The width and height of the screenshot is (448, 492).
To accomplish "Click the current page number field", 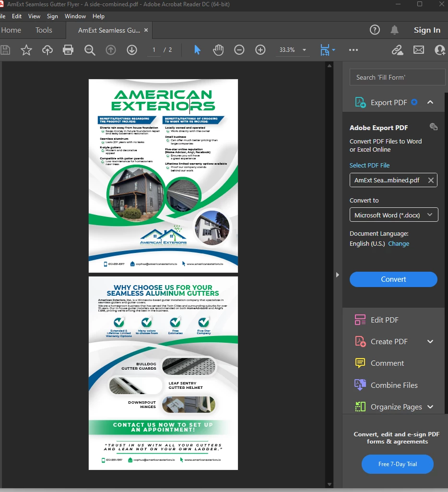I will (154, 50).
